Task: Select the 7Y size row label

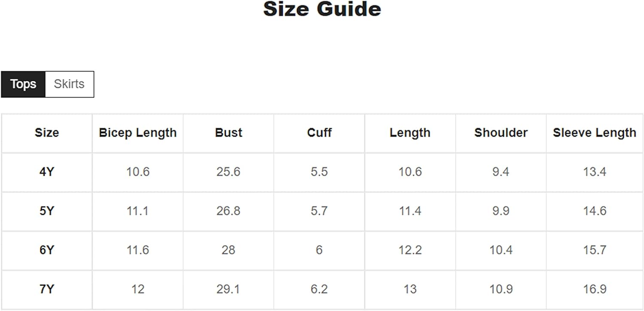Action: [x=47, y=289]
